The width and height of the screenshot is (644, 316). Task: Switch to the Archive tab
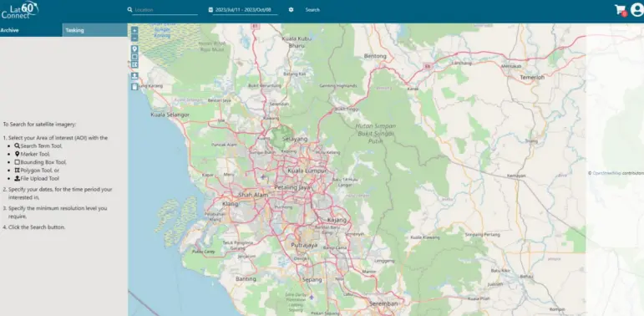tap(31, 30)
